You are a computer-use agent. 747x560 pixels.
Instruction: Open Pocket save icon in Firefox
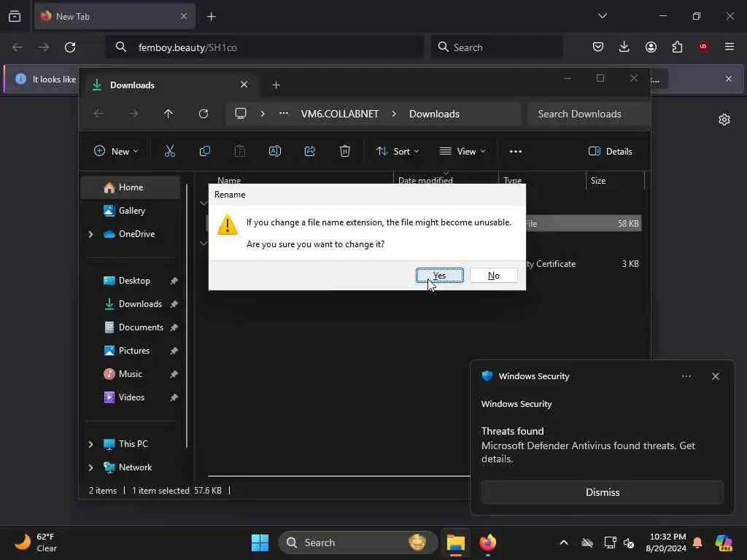(598, 47)
